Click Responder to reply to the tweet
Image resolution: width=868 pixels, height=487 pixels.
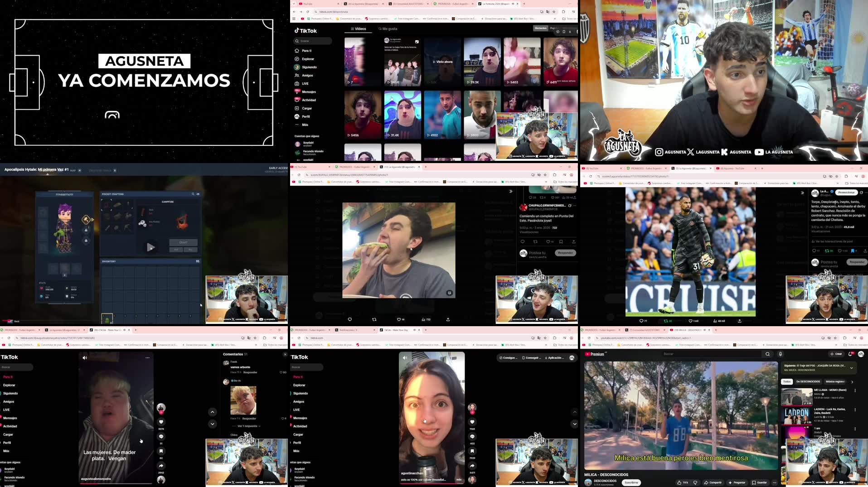[565, 252]
